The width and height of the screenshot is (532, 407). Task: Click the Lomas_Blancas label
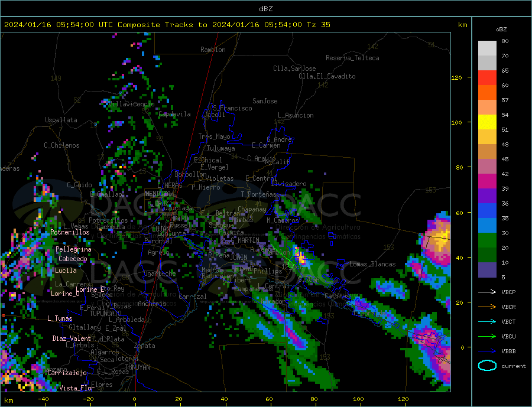pos(372,264)
